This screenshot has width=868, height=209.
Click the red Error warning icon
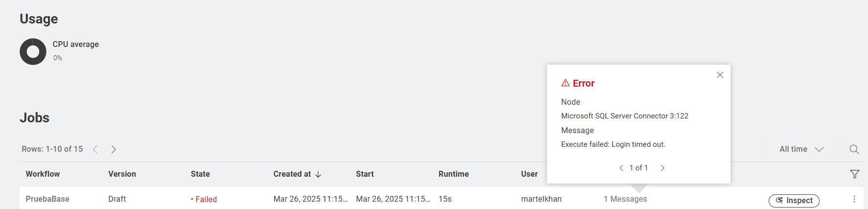(x=565, y=83)
